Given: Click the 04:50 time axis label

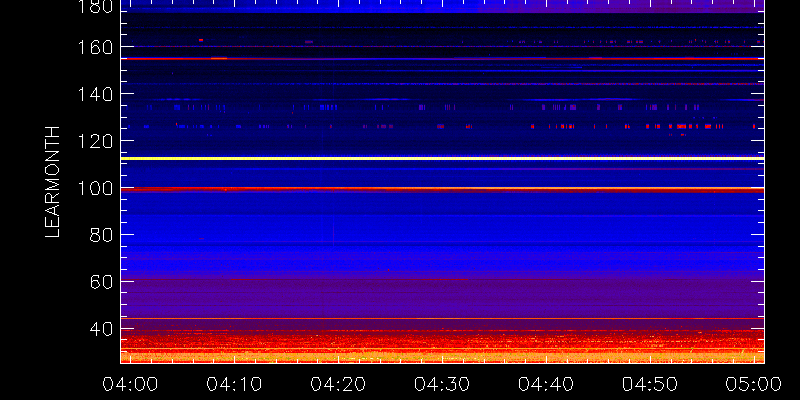Looking at the screenshot, I should [650, 384].
